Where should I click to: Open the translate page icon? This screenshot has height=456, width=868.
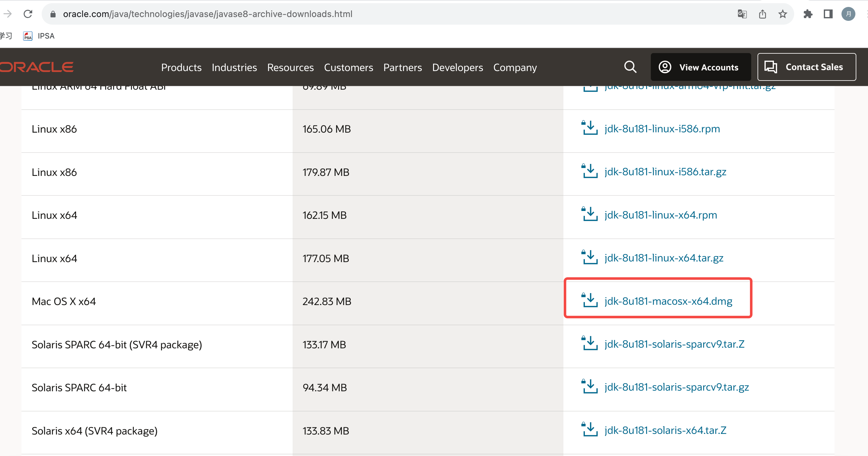tap(742, 14)
